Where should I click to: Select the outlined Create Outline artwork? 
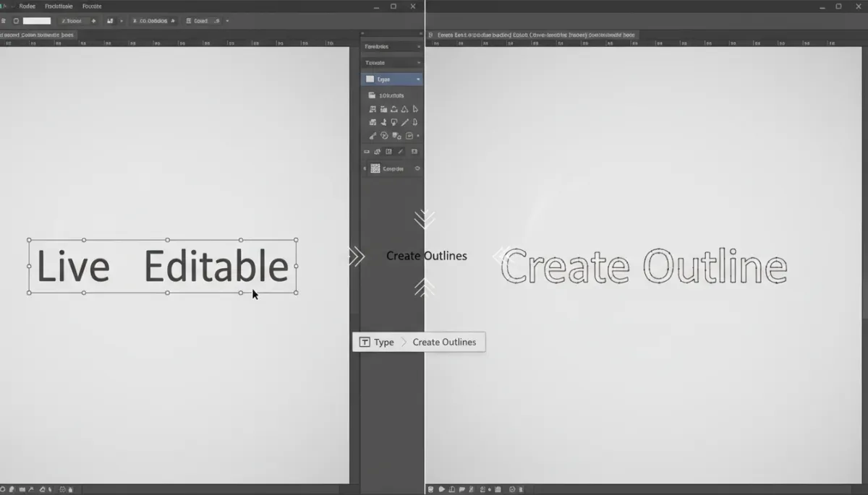click(x=644, y=266)
